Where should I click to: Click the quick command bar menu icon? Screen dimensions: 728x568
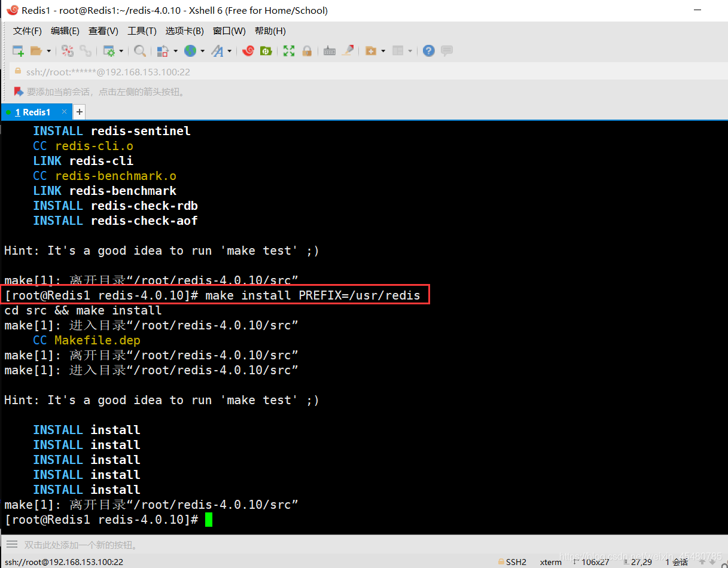coord(12,545)
